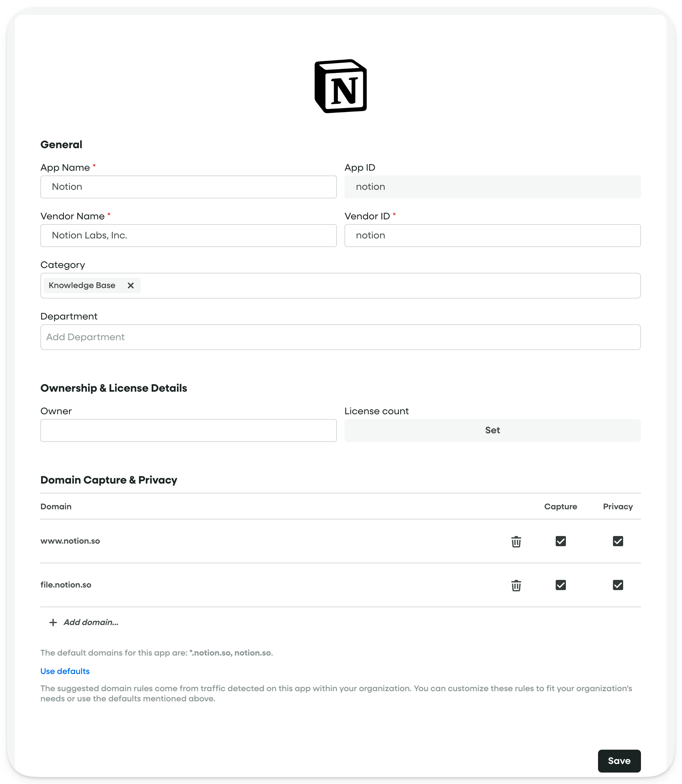Focus the App Name input field
The width and height of the screenshot is (682, 784).
tap(188, 187)
